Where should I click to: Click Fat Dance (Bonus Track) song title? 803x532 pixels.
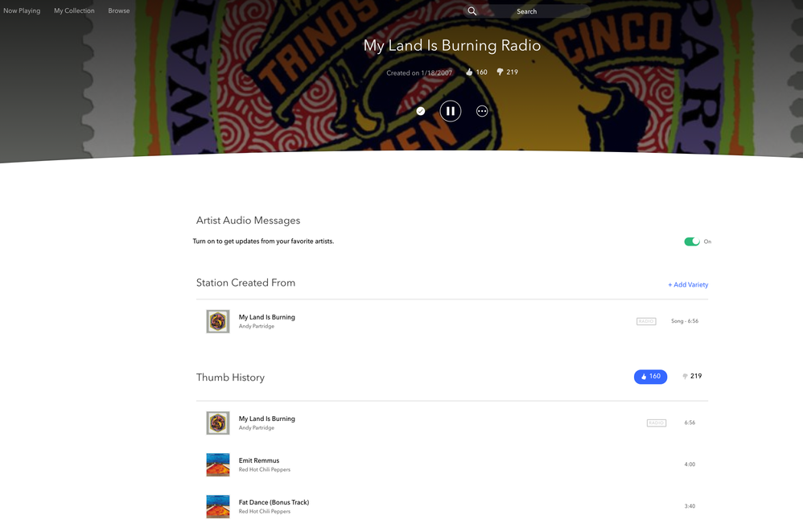[274, 502]
